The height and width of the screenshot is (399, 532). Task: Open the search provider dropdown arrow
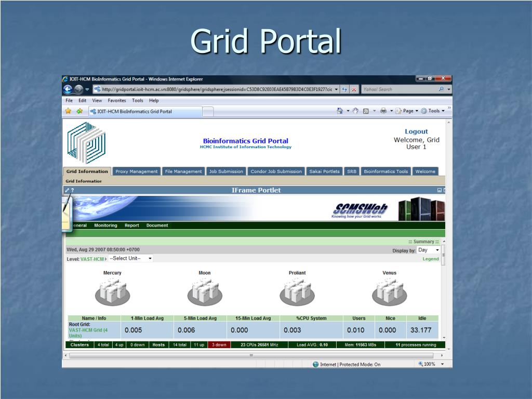[x=449, y=89]
